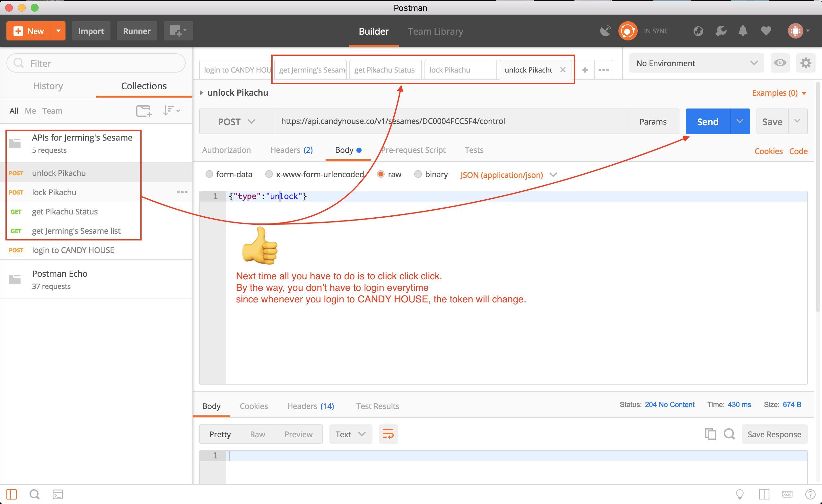This screenshot has height=504, width=822.
Task: Click the orange sync status icon
Action: pyautogui.click(x=627, y=31)
